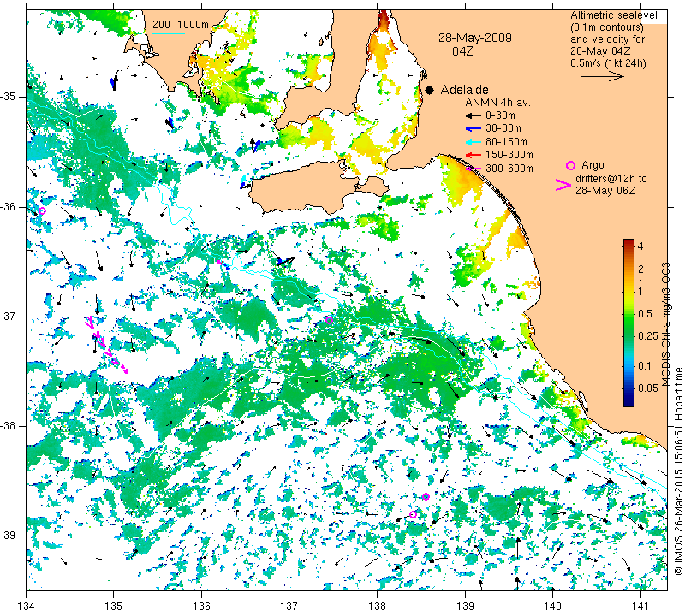Click the dark blue bottom of the colorbar

[628, 402]
